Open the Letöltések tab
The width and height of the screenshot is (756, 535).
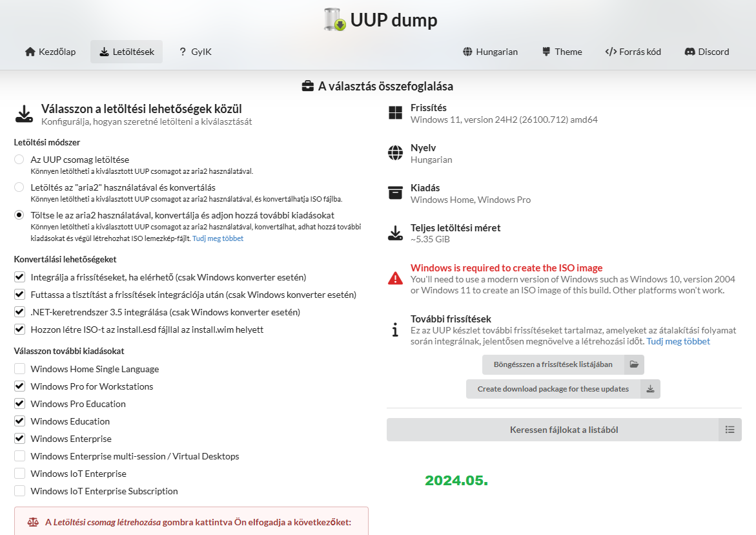(x=127, y=52)
